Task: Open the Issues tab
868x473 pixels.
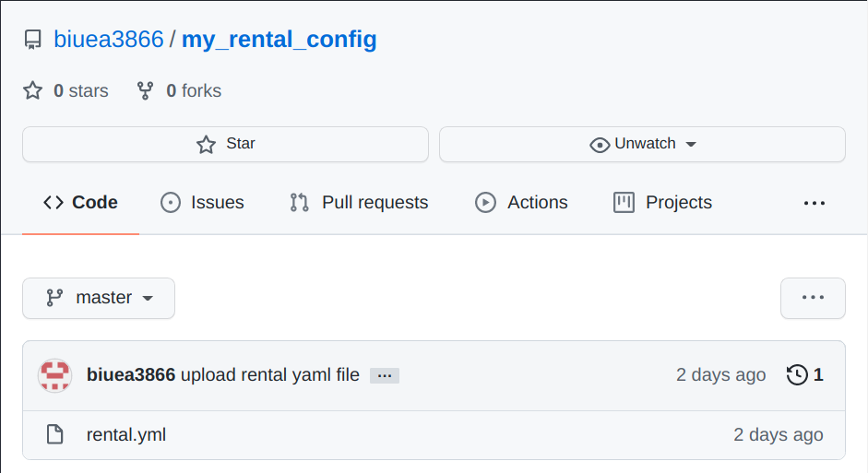Action: 202,203
